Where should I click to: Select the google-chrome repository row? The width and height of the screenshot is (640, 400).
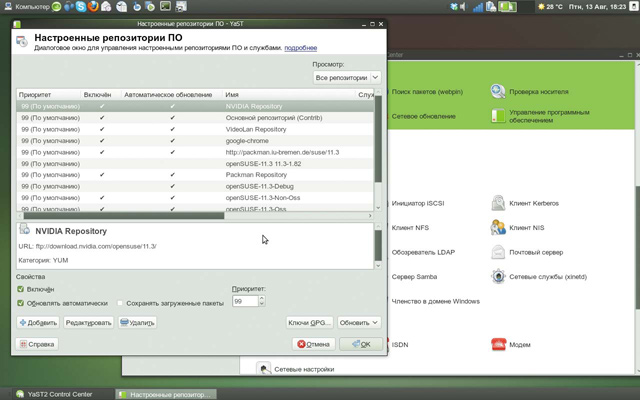tap(195, 140)
